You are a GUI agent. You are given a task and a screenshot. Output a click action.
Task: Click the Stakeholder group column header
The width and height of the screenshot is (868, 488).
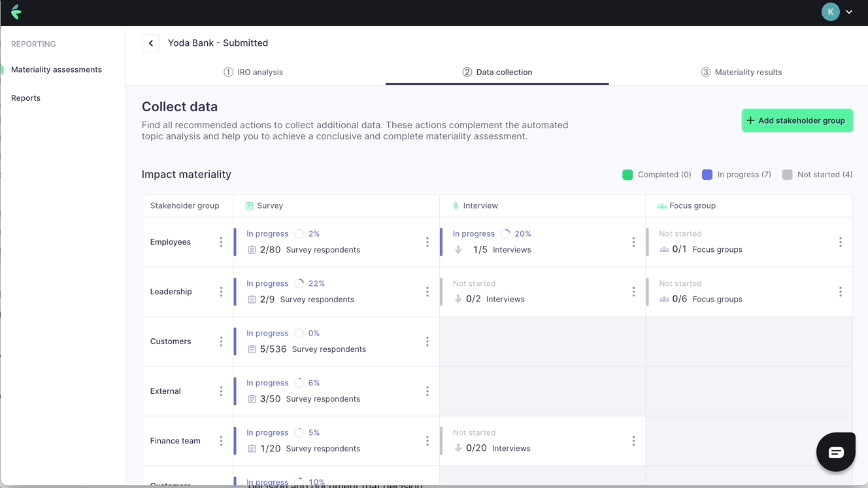[x=185, y=205]
